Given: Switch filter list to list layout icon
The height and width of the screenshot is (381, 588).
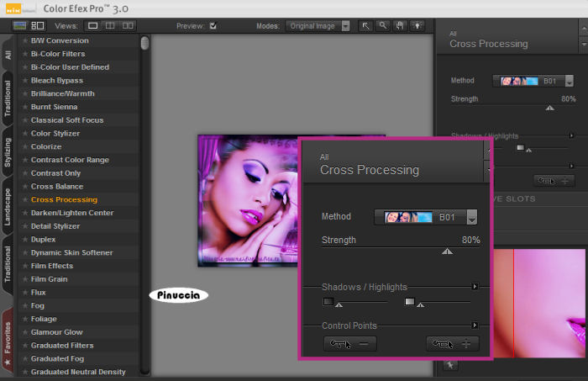Looking at the screenshot, I should [x=38, y=25].
